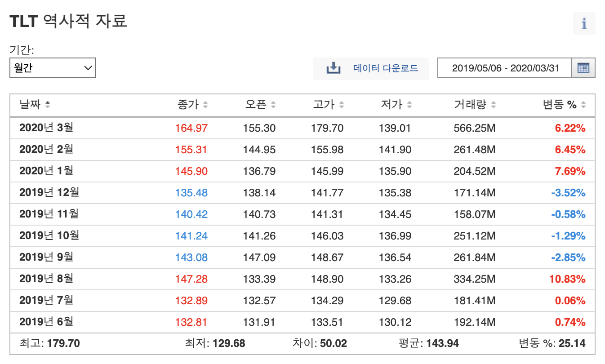Click closing price 143.08

191,257
